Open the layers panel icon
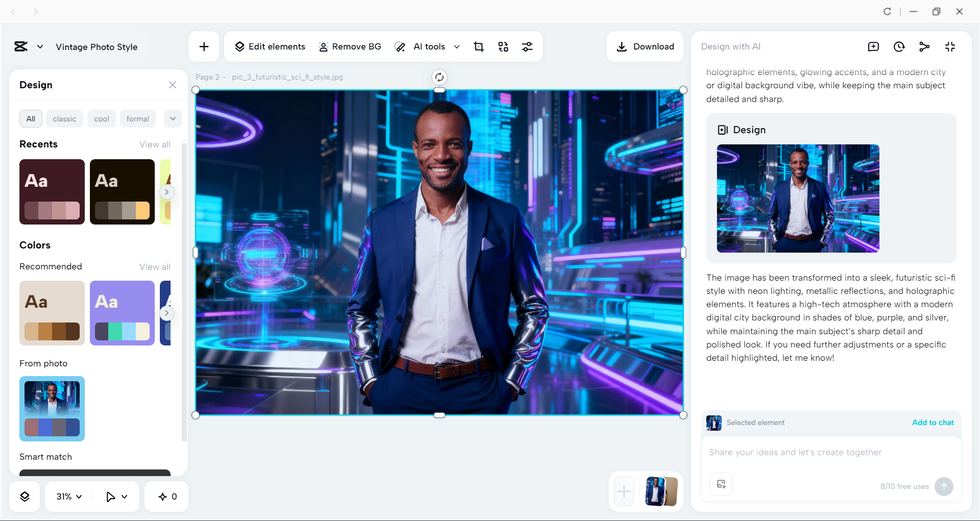The image size is (980, 521). click(25, 497)
